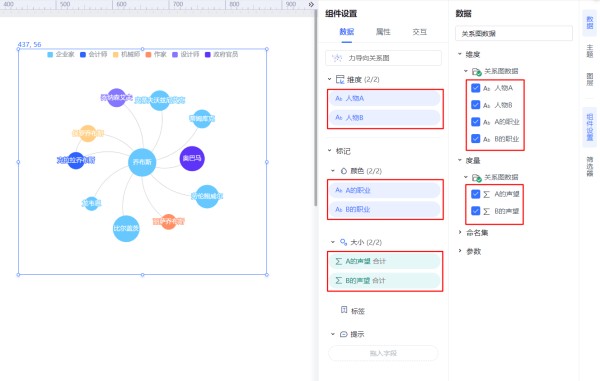Uncheck the A的声望 measure checkbox
The height and width of the screenshot is (381, 600).
point(476,194)
